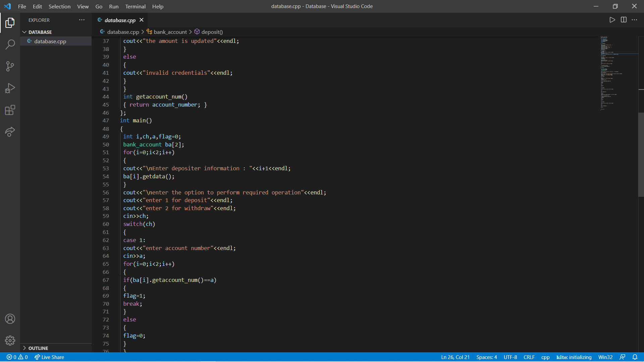The image size is (644, 362).
Task: Open the Selection menu
Action: pos(59,6)
